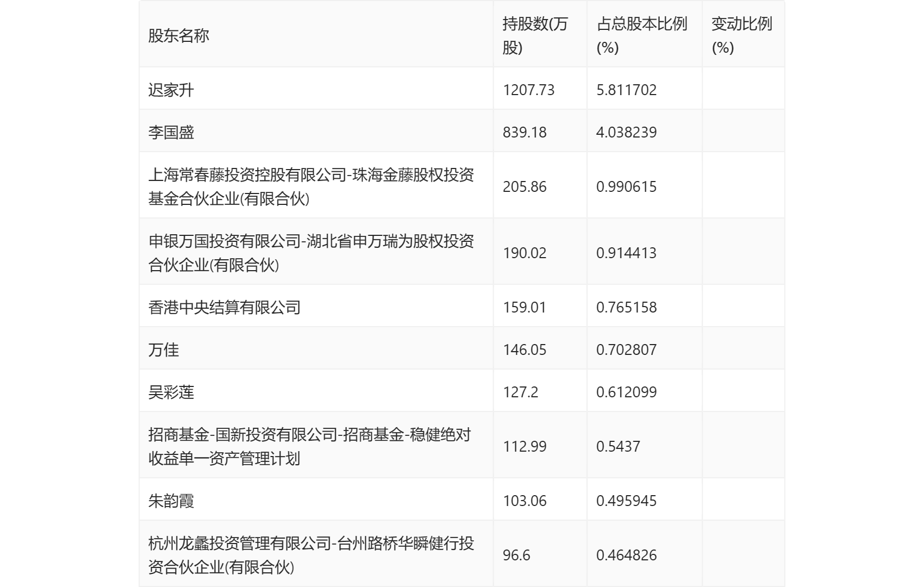Select the holding value 159.01
Viewport: 924px width, 587px height.
pos(525,307)
